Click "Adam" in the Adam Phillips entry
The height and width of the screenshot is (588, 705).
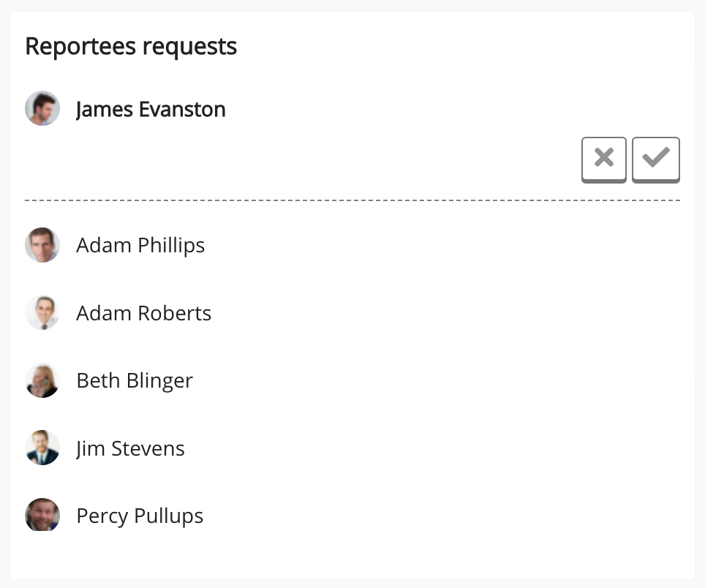[x=102, y=245]
